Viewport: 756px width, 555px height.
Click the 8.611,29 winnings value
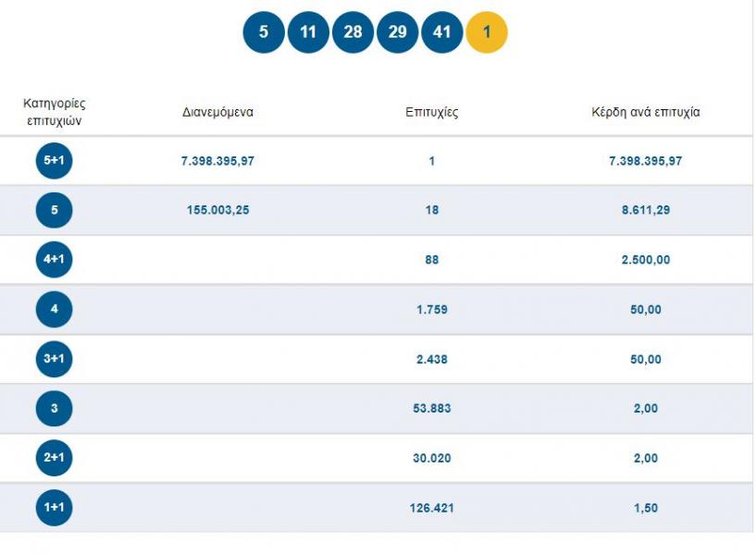point(646,210)
